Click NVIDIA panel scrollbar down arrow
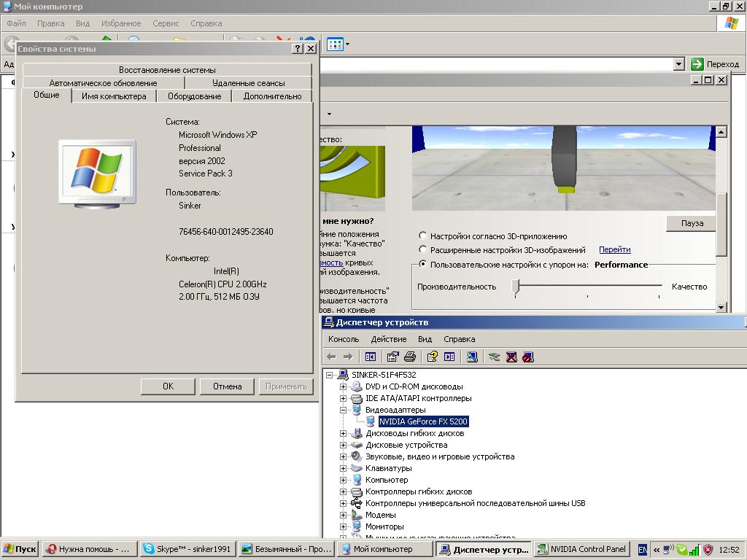This screenshot has height=560, width=747. 721,307
